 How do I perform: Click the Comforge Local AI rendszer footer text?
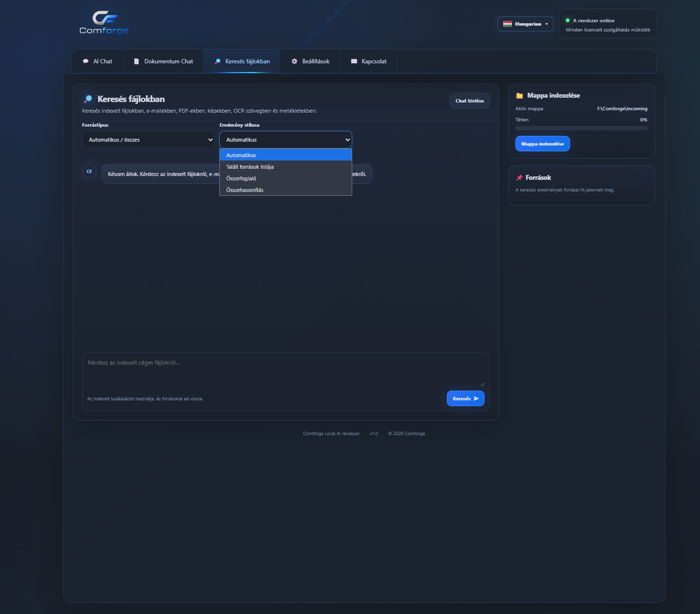pyautogui.click(x=331, y=434)
